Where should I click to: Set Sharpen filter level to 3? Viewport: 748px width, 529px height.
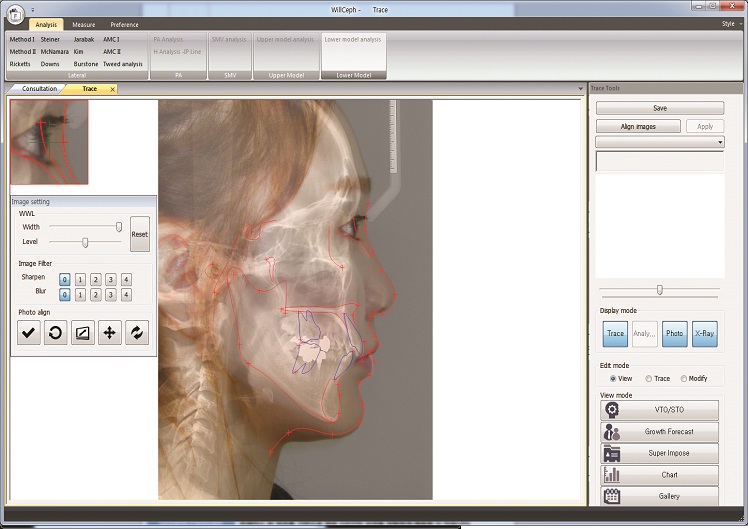tap(111, 280)
